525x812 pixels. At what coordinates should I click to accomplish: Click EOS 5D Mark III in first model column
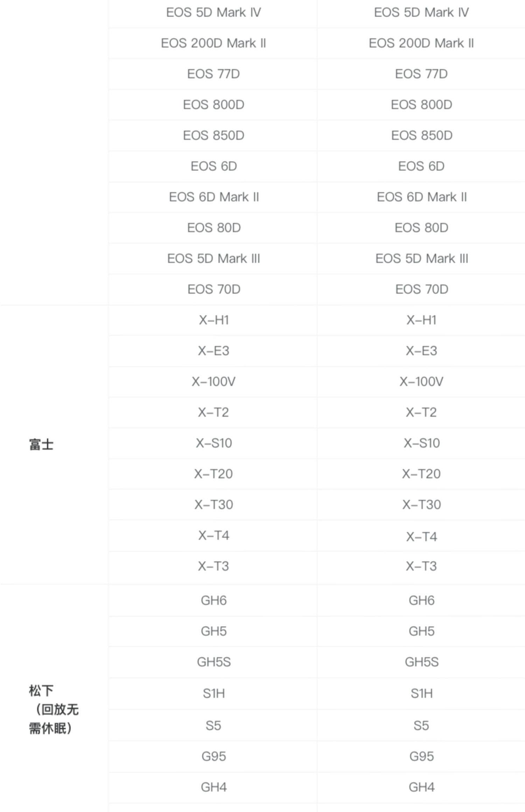pyautogui.click(x=213, y=259)
